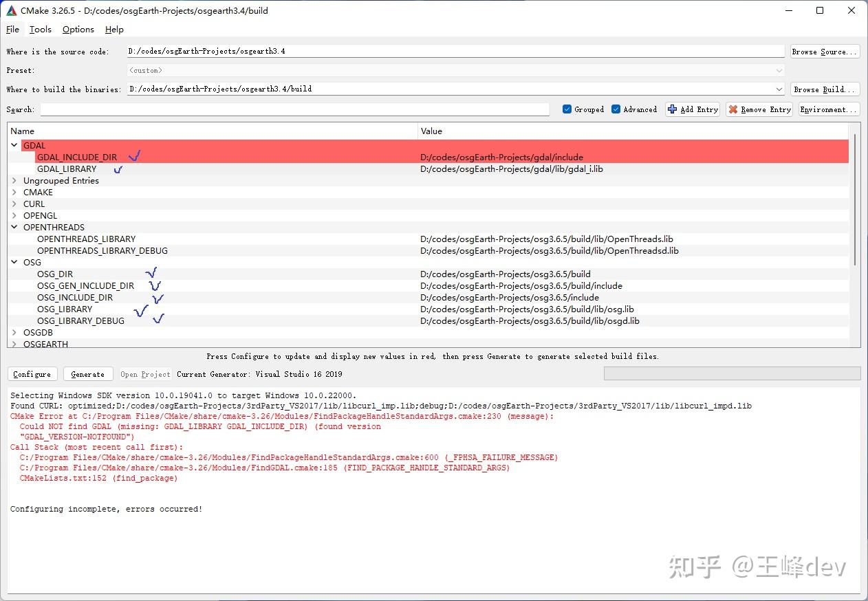868x601 pixels.
Task: Select the OSG_LIBRARY_DEBUG entry
Action: pos(81,320)
